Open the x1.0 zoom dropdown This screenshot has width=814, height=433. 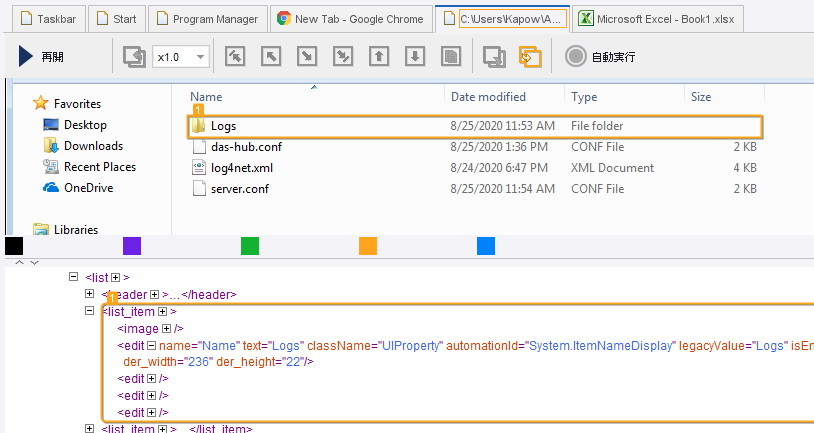coord(201,57)
